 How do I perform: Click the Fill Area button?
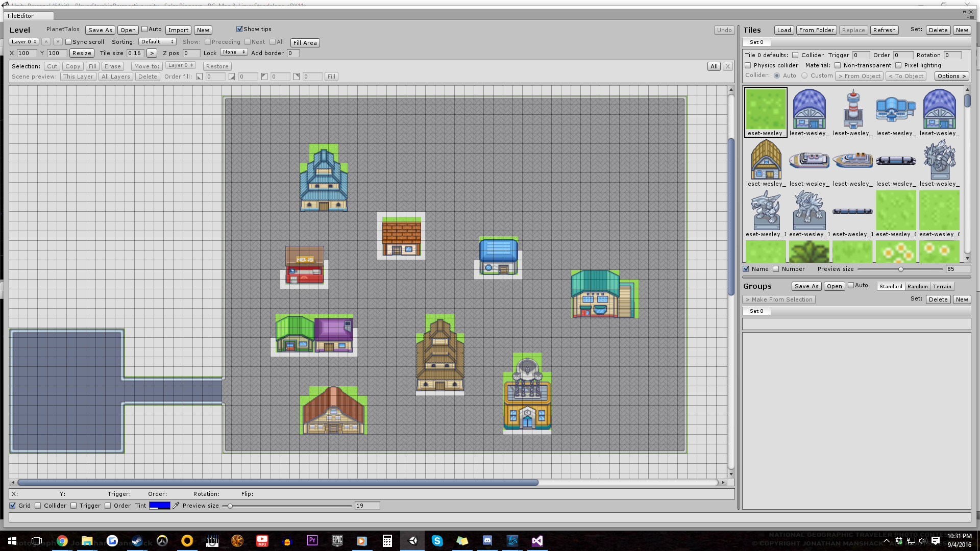tap(305, 43)
